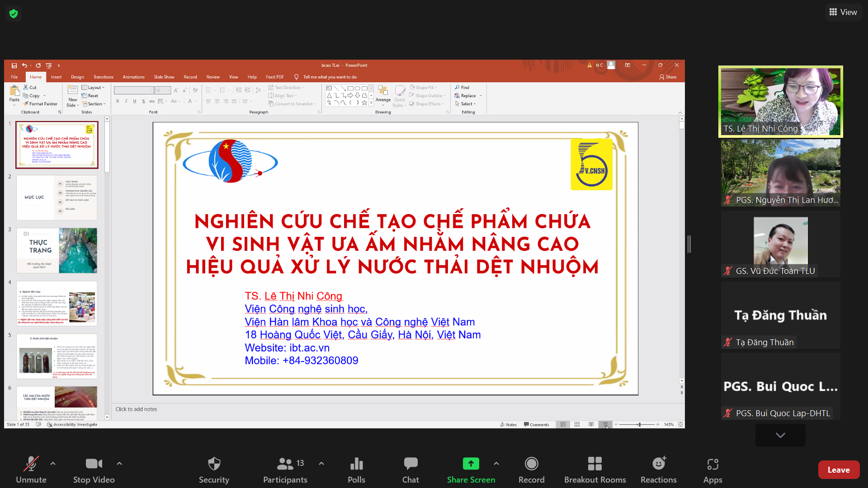
Task: Open Breakout Rooms
Action: 594,464
